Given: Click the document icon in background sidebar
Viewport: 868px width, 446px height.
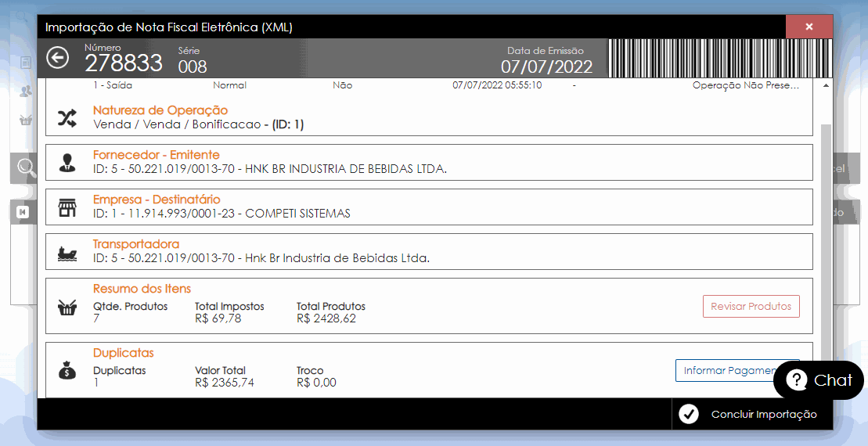Looking at the screenshot, I should point(26,63).
